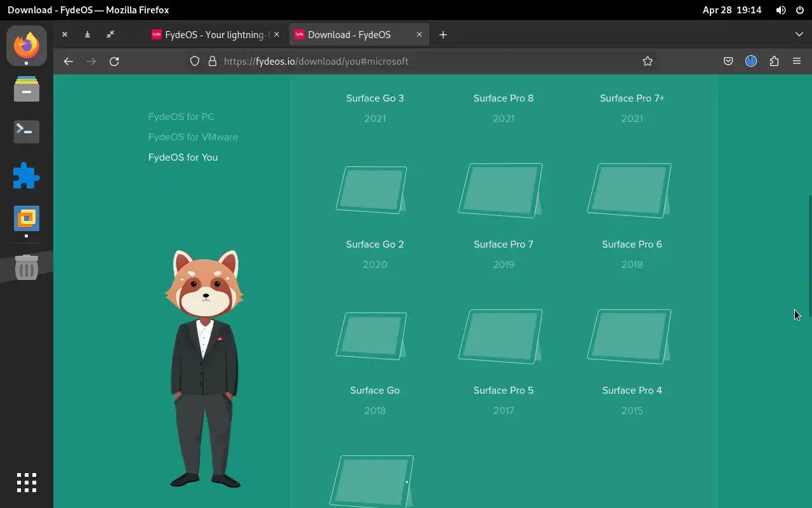
Task: Select the Download - FydeOS tab
Action: click(x=359, y=34)
